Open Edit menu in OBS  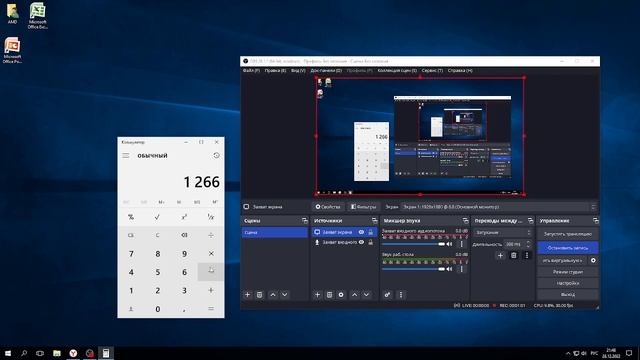pos(275,71)
